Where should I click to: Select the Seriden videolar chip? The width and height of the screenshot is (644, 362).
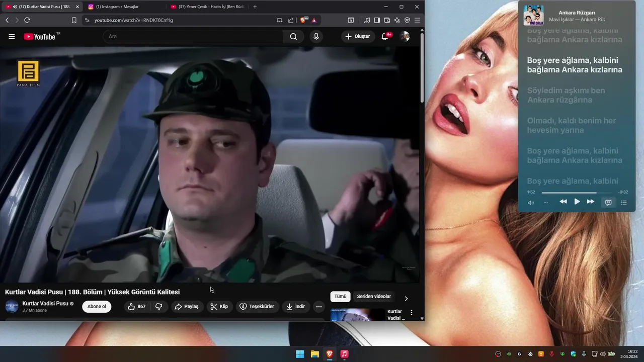pos(374,297)
